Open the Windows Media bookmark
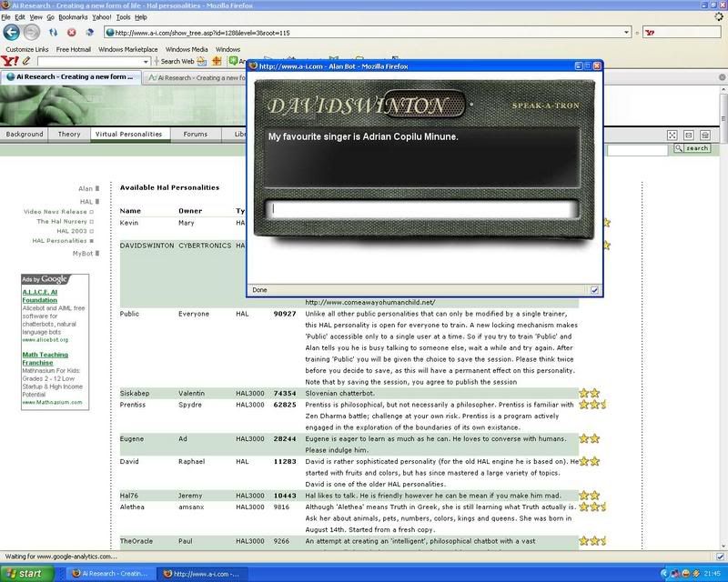 click(x=187, y=49)
